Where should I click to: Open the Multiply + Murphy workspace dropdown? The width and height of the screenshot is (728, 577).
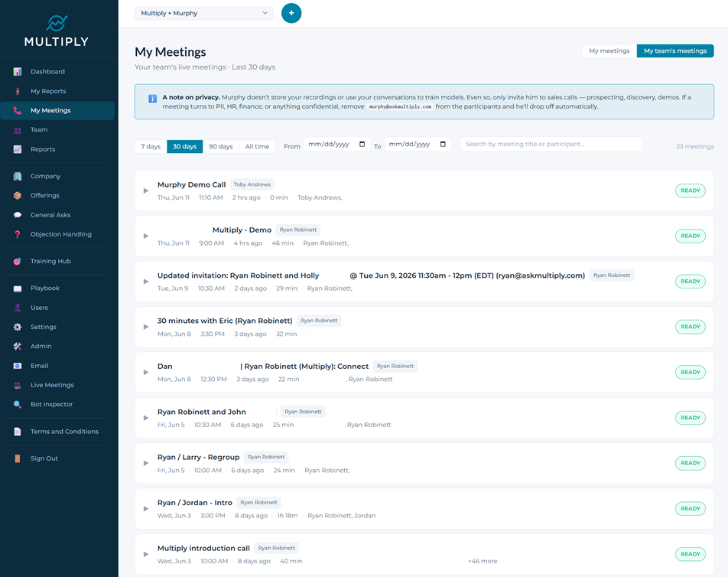(204, 13)
